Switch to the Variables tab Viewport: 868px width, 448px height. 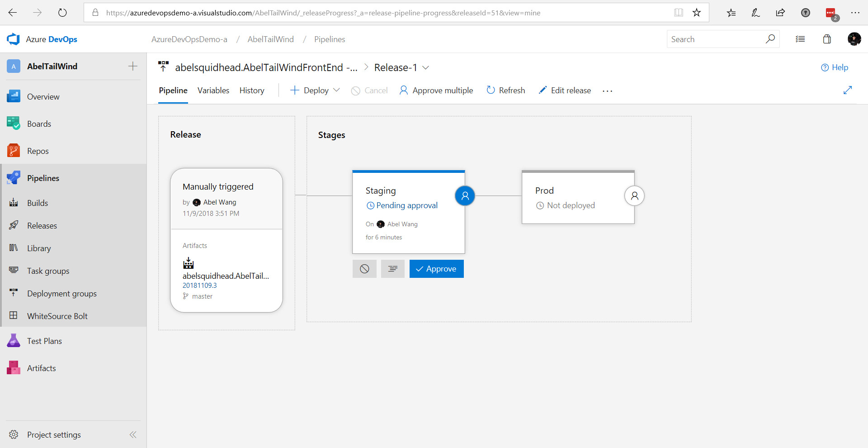coord(213,91)
